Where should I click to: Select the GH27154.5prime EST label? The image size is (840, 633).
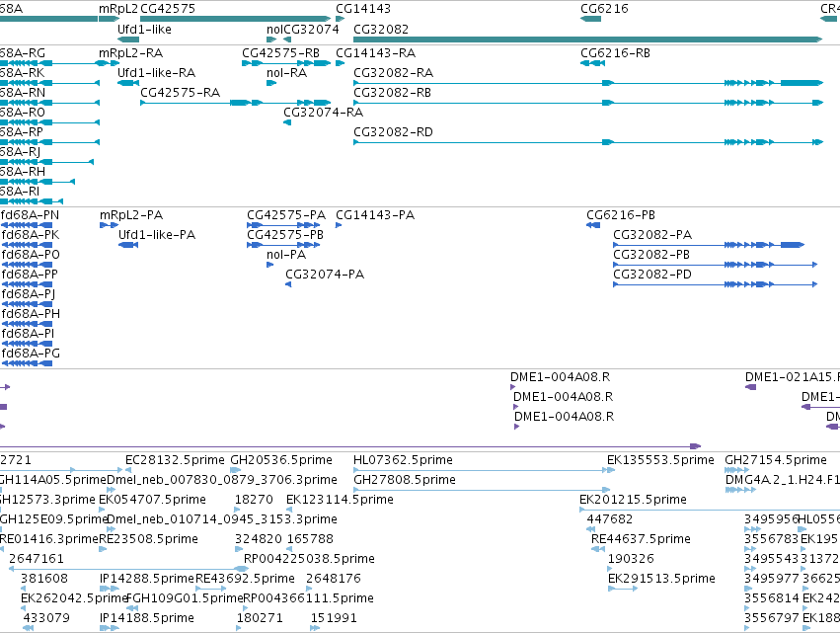pyautogui.click(x=776, y=460)
